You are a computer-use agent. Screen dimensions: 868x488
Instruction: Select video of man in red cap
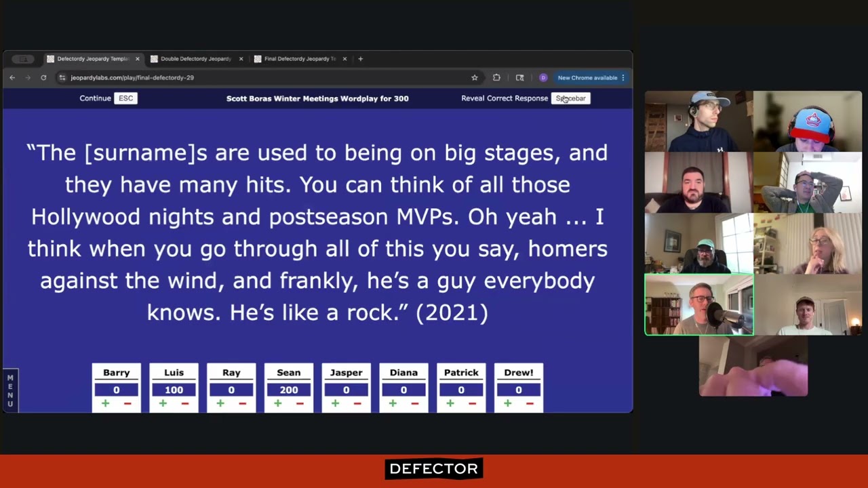tap(808, 122)
